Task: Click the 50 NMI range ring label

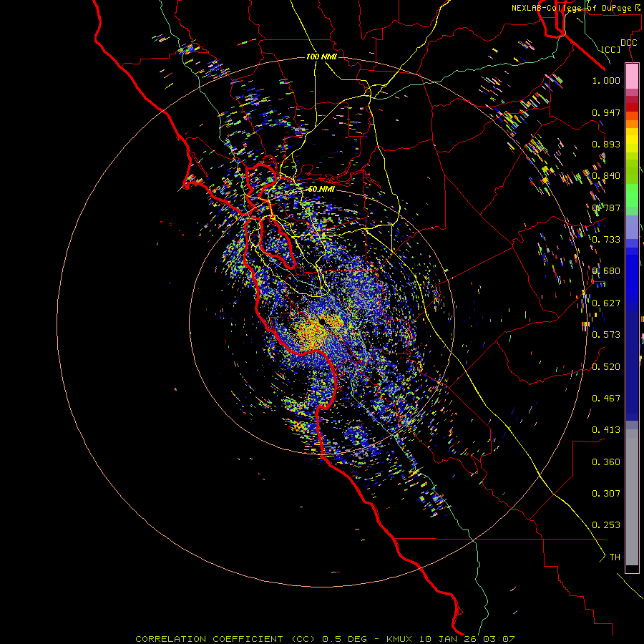Action: pyautogui.click(x=321, y=189)
